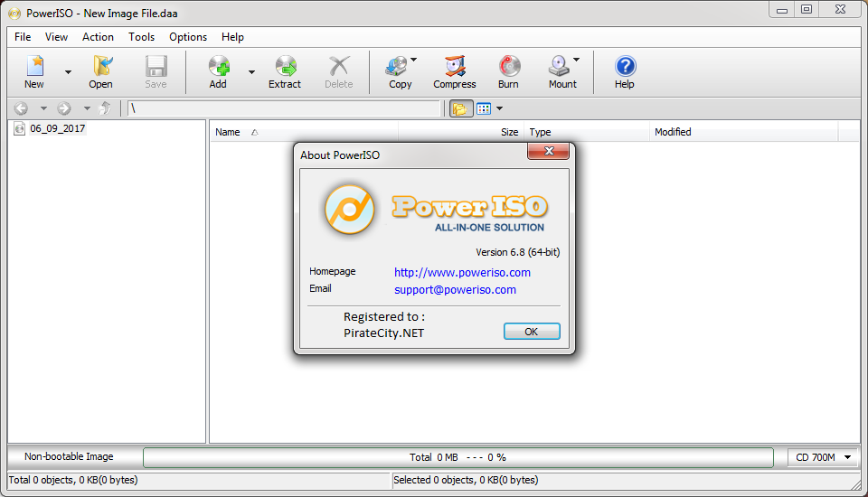Open the Help menu
The height and width of the screenshot is (497, 868).
coord(232,37)
